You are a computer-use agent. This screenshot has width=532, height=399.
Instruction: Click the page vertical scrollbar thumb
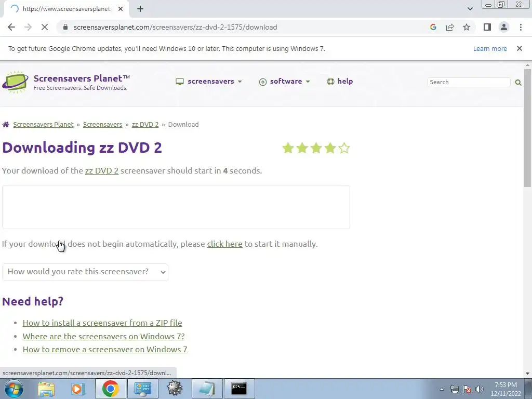pos(527,128)
